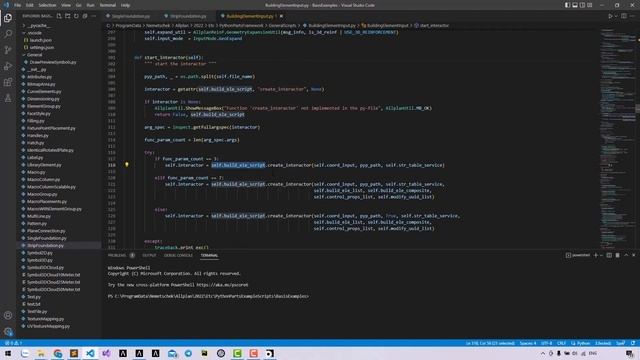Open the Explorer view in activity bar

click(8, 18)
